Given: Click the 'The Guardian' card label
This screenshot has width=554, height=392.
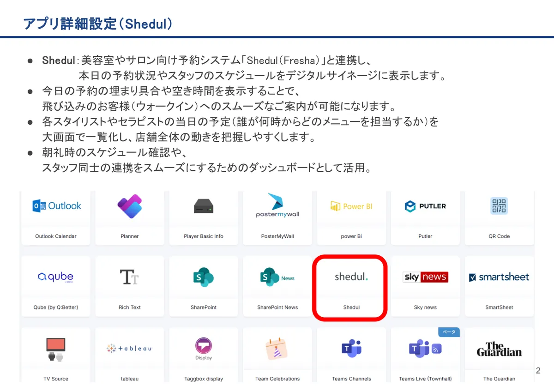Looking at the screenshot, I should coord(499,379).
